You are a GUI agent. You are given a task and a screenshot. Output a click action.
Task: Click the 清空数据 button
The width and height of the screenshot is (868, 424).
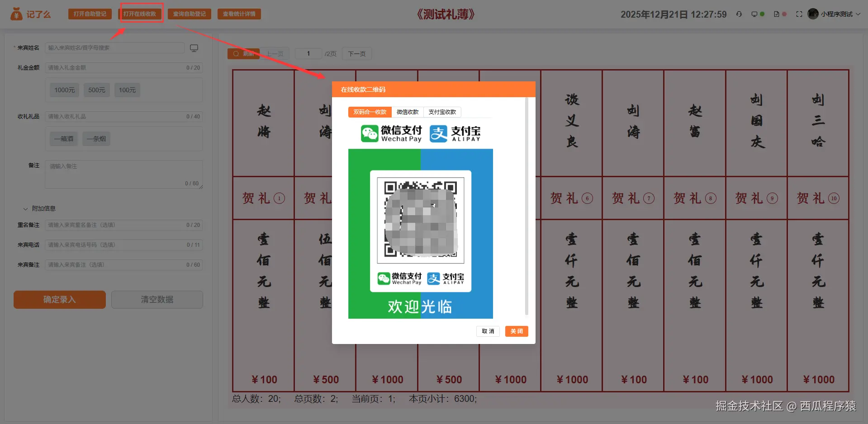(x=157, y=300)
